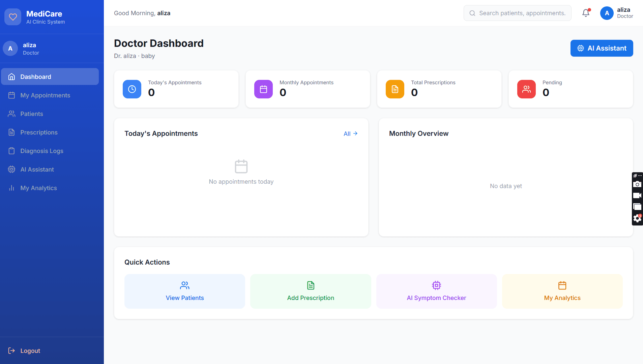This screenshot has height=364, width=643.
Task: Click the blue AI Assistant button
Action: (602, 48)
